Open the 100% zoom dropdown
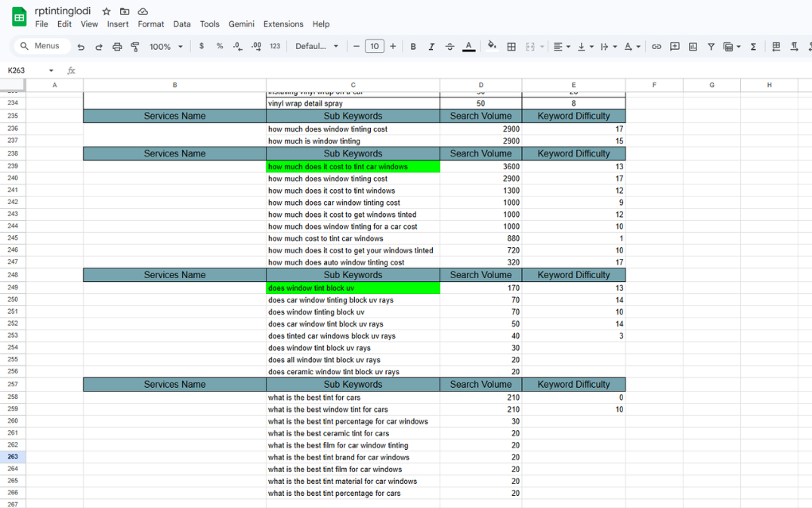Viewport: 812px width, 508px height. click(x=166, y=47)
